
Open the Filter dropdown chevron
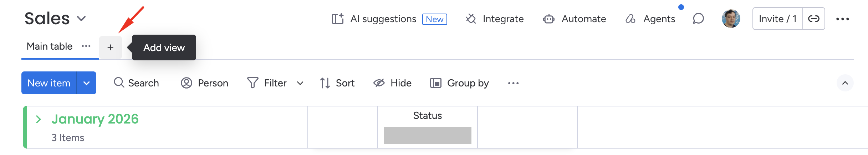click(x=300, y=83)
